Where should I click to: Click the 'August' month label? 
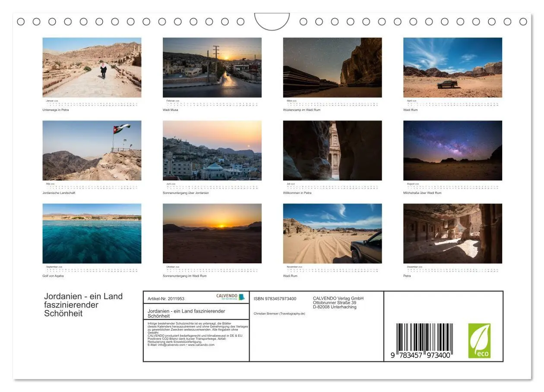[411, 183]
